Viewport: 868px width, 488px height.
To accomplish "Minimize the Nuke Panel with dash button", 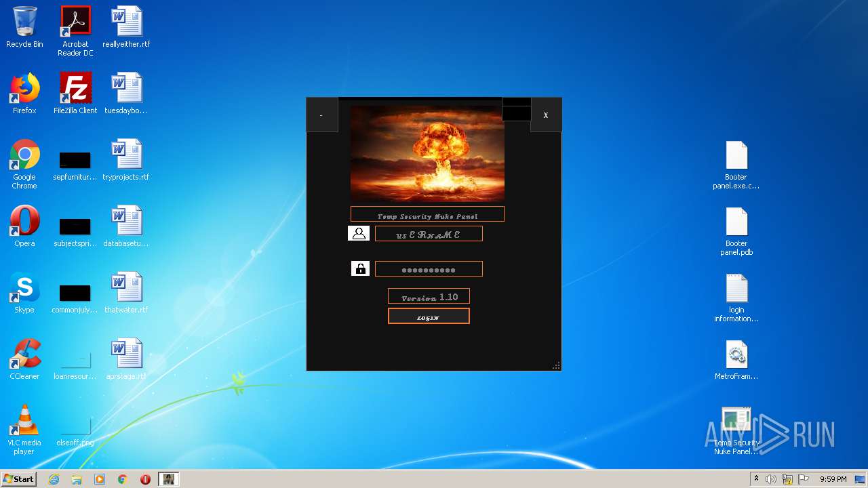I will (x=321, y=115).
